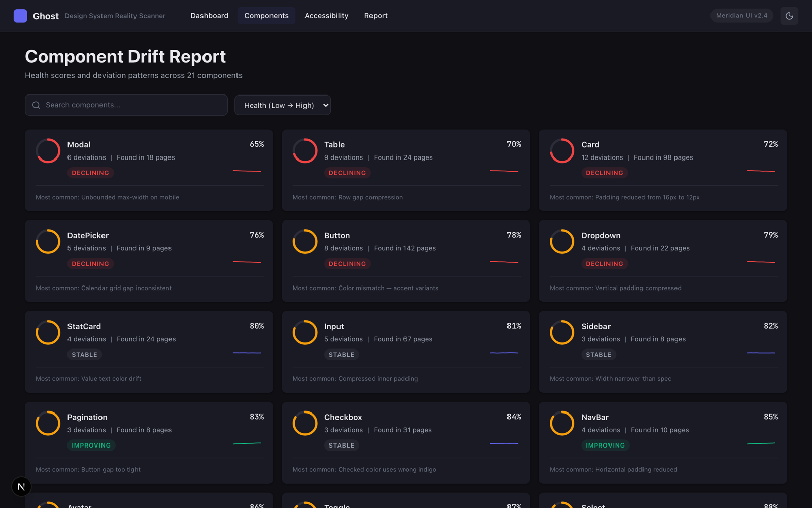
Task: Click the sort dropdown's chevron arrow
Action: (325, 105)
